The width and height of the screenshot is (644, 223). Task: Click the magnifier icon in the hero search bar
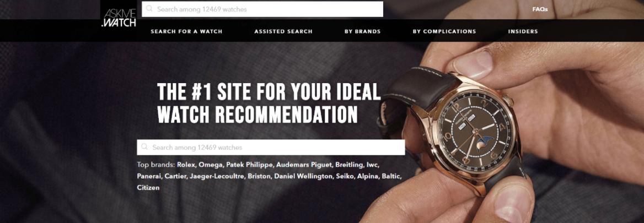144,147
